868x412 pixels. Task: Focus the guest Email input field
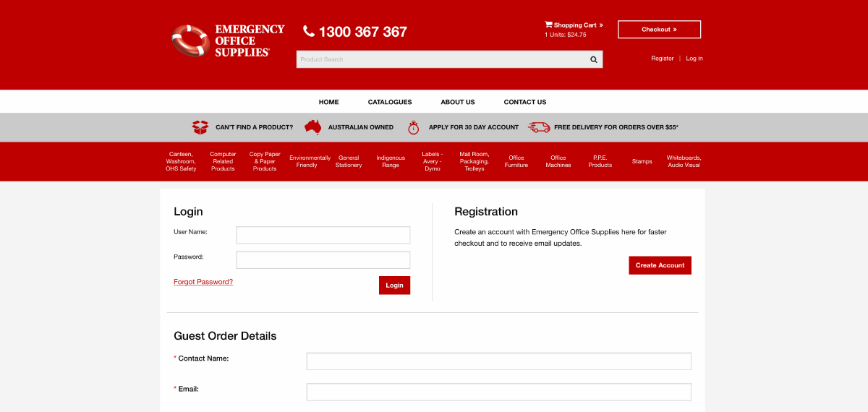[499, 392]
